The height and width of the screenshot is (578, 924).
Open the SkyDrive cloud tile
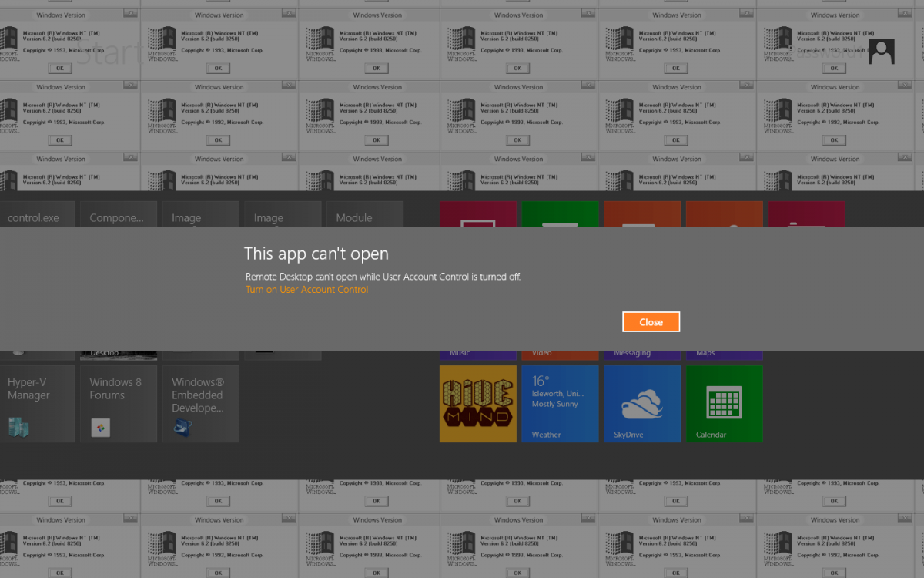tap(641, 403)
